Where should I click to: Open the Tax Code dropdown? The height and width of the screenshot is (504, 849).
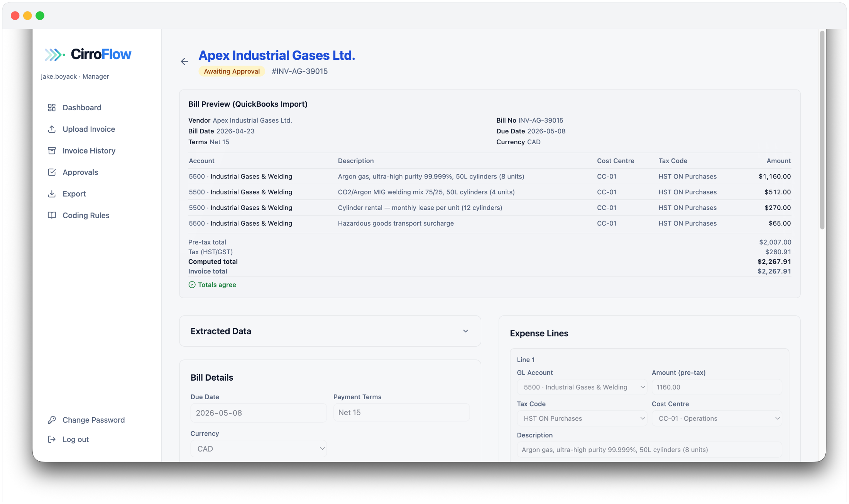[582, 418]
